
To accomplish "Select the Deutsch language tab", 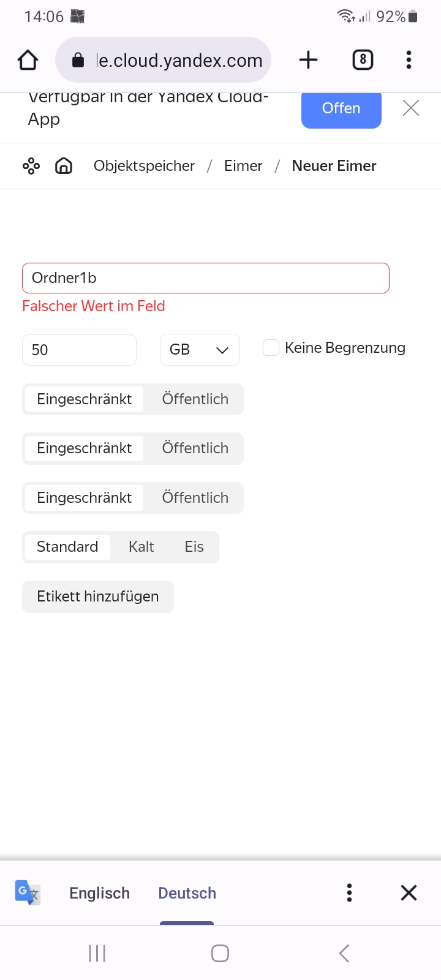I will click(x=187, y=892).
